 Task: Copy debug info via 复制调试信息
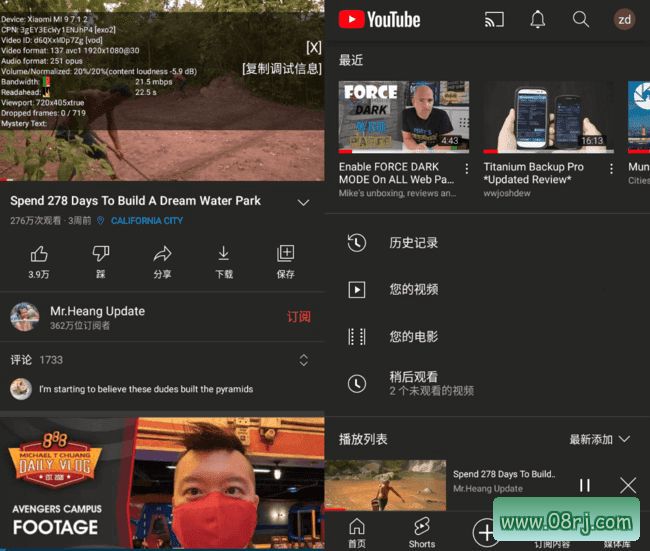(282, 69)
